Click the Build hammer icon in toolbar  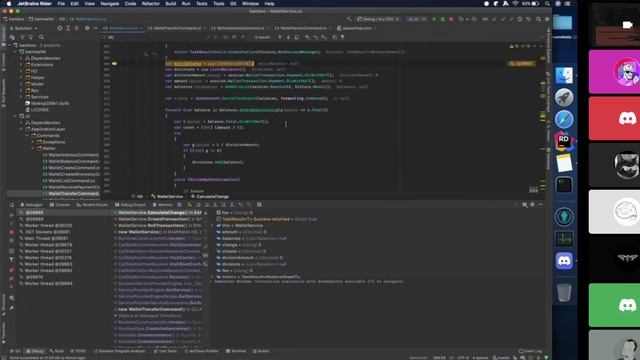pyautogui.click(x=349, y=19)
